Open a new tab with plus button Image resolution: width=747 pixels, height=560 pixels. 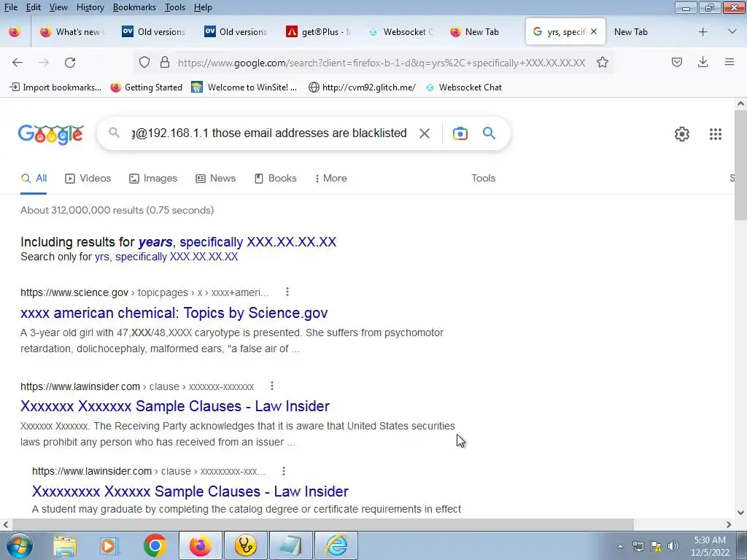pyautogui.click(x=703, y=32)
